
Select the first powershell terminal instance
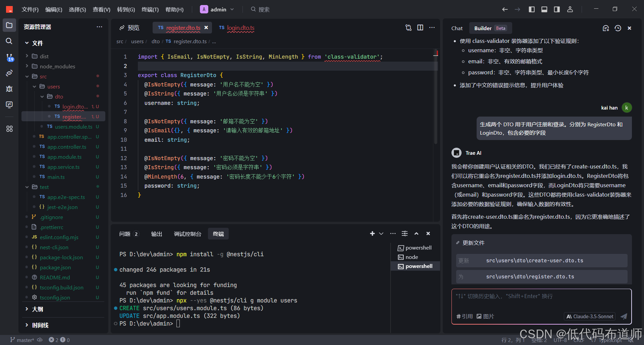[415, 248]
